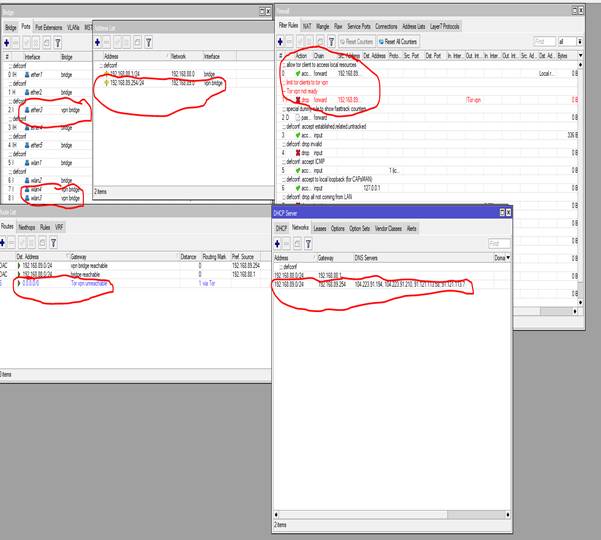Open filter funnel in Route List toolbar

[x=53, y=243]
